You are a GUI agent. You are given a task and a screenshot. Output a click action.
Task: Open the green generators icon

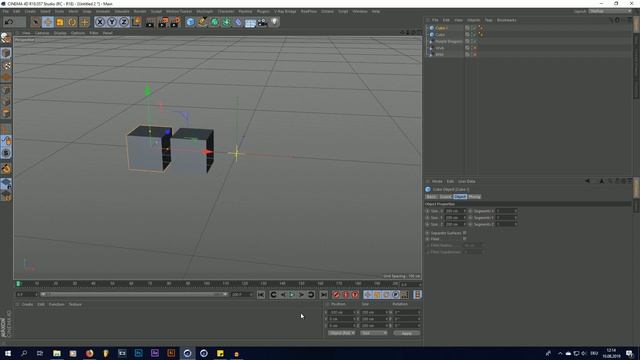point(214,22)
